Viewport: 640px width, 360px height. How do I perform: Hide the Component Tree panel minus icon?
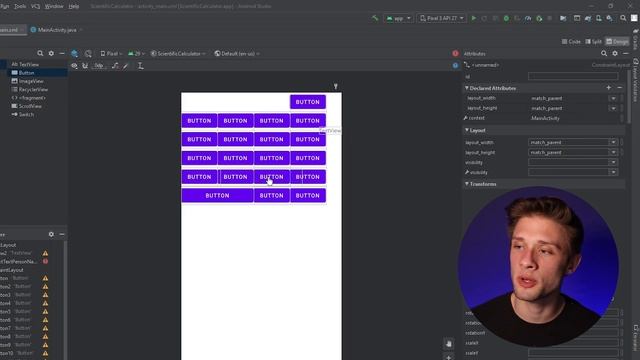coord(62,234)
